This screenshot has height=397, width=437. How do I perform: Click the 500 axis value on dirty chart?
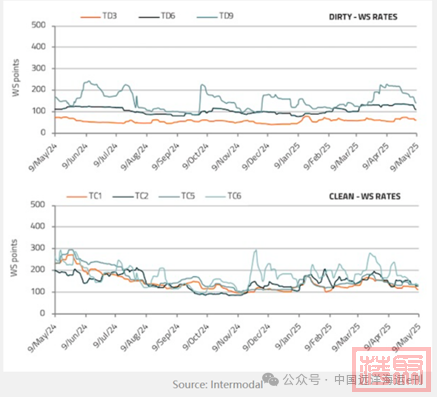point(39,25)
